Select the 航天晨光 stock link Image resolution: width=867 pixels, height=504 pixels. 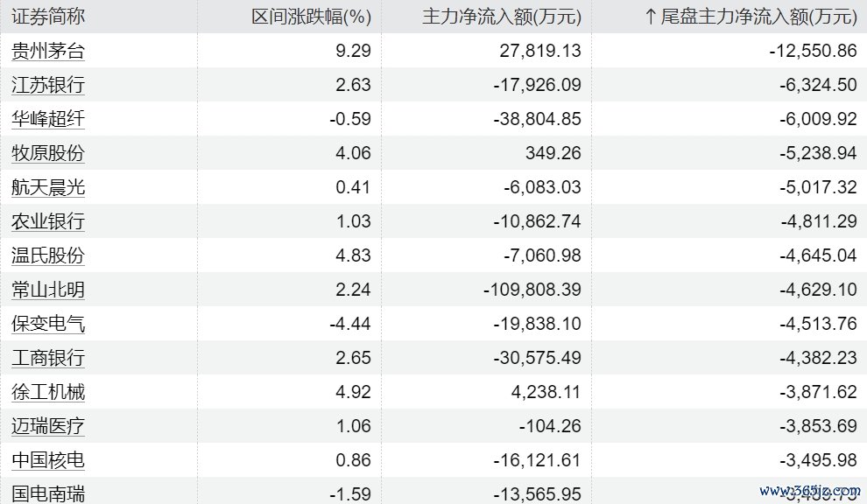pos(48,187)
